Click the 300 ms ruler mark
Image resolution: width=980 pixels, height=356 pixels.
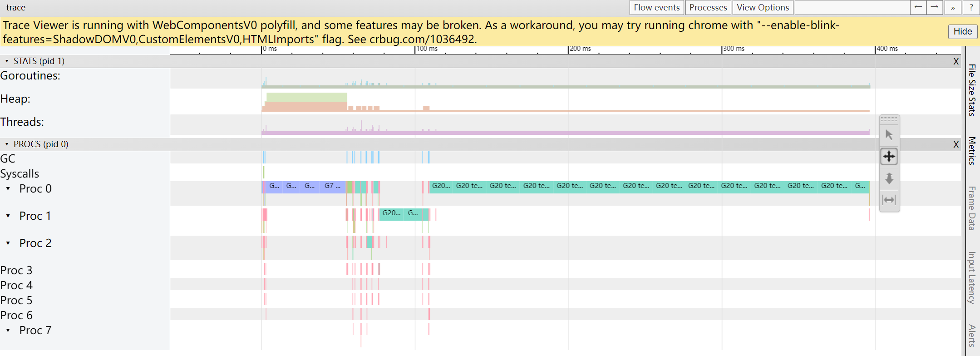(734, 49)
